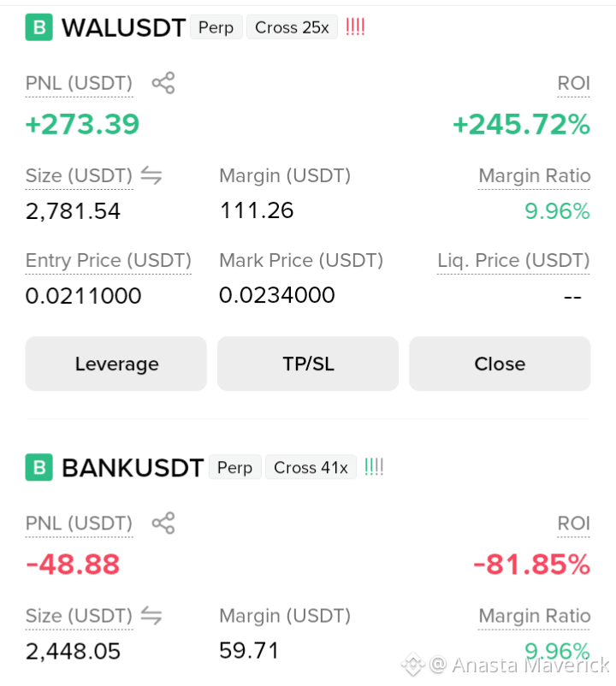Swap WALUSDT size unit with arrows icon
616x686 pixels.
click(x=151, y=176)
